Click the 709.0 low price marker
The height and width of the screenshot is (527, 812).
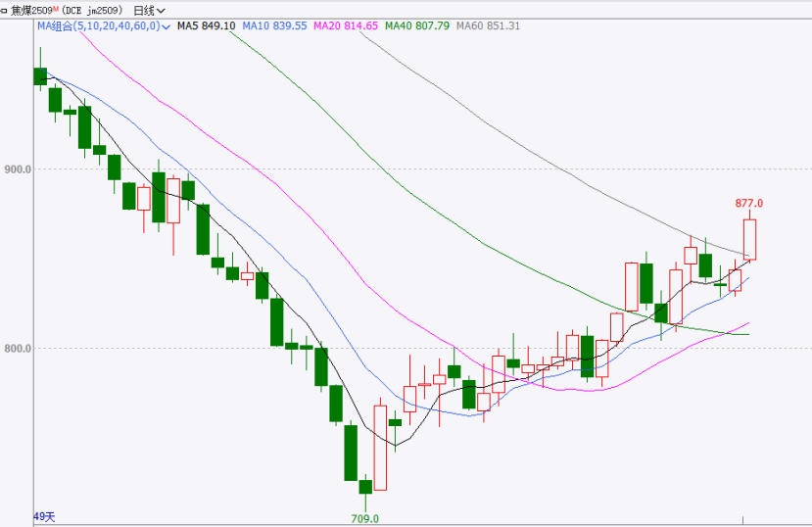(364, 519)
